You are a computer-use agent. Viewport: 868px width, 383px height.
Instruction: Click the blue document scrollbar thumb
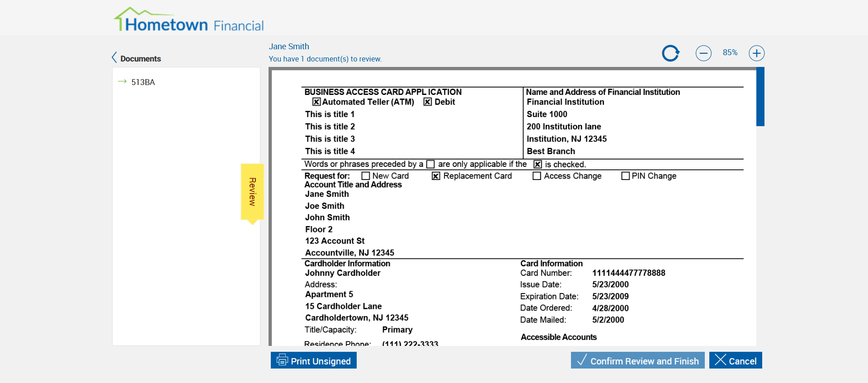pyautogui.click(x=760, y=96)
